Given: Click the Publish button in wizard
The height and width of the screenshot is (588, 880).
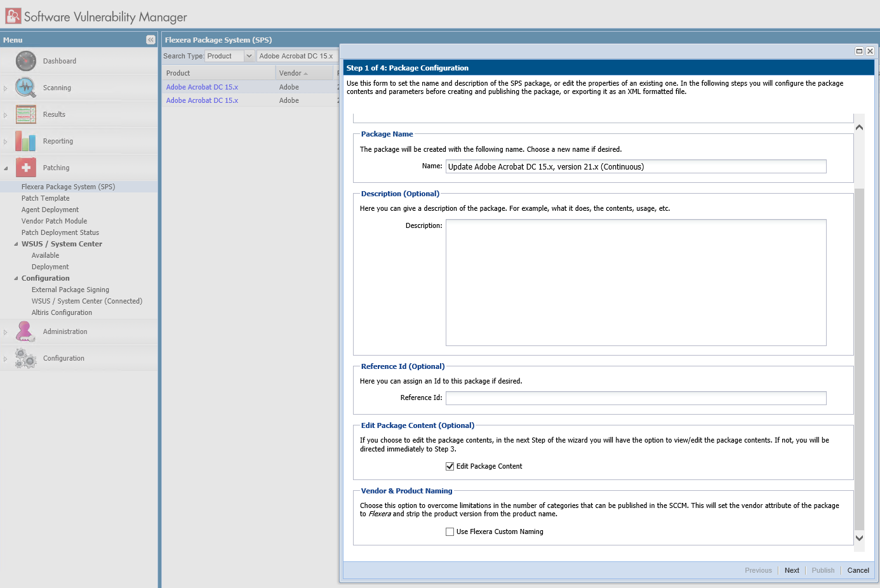Looking at the screenshot, I should pyautogui.click(x=823, y=570).
